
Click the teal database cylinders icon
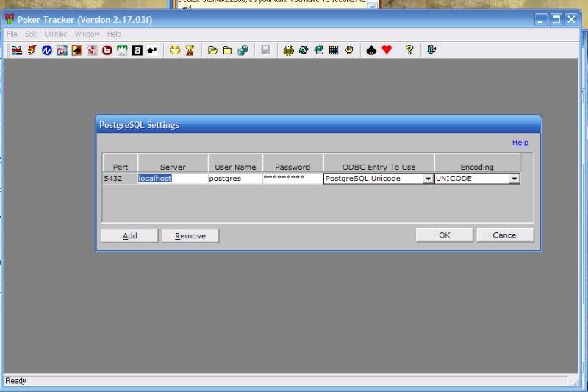[243, 50]
